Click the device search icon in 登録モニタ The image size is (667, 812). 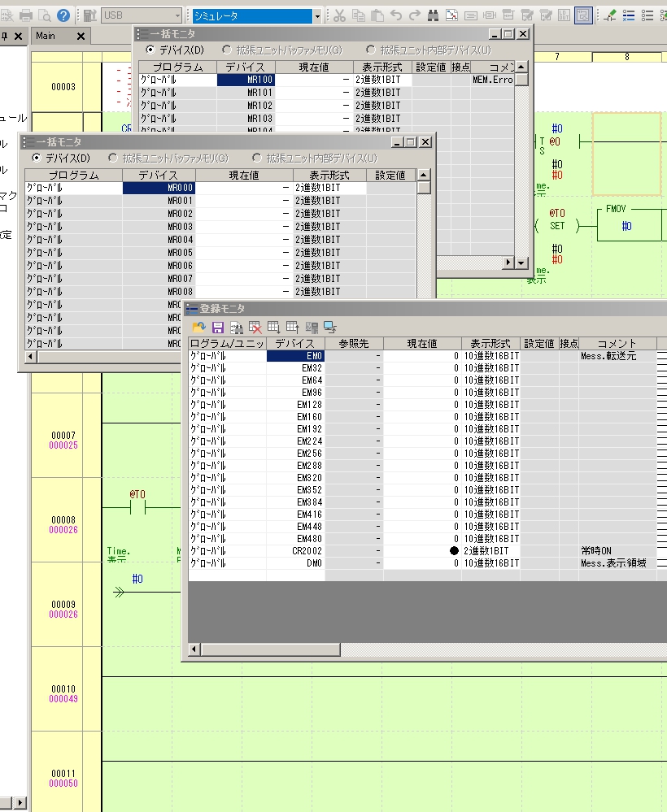pos(237,328)
